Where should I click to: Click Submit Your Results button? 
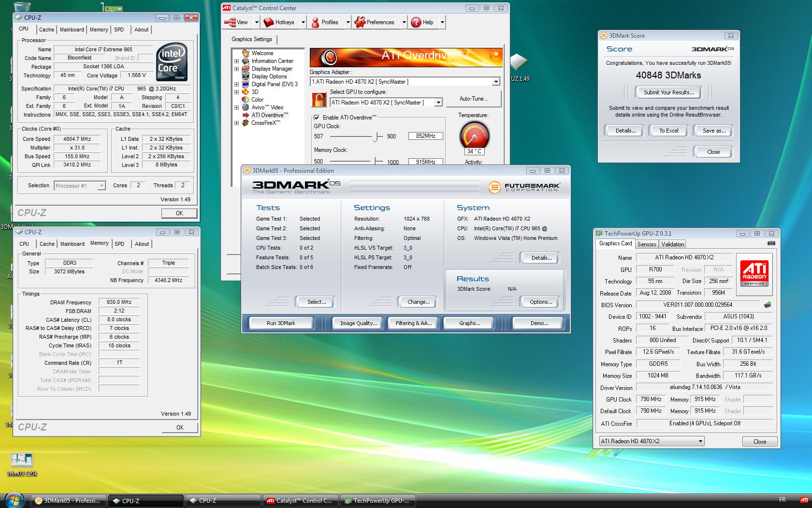[668, 92]
